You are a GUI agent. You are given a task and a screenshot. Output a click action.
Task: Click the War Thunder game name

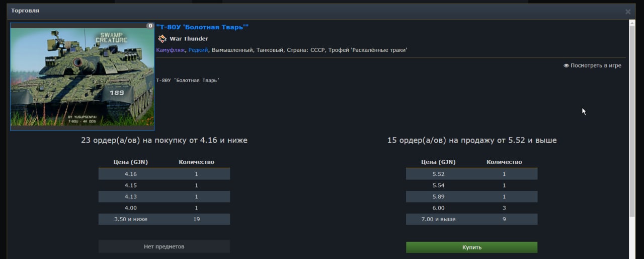pyautogui.click(x=189, y=39)
